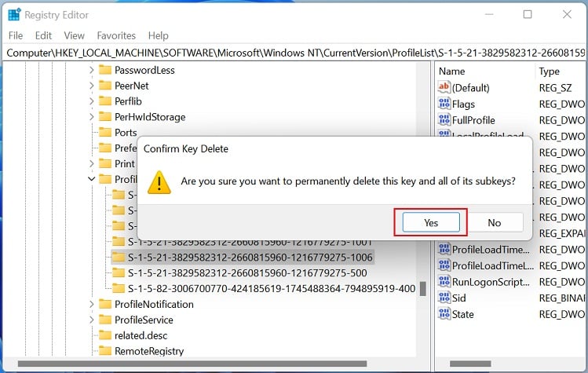Click the Sid binary value icon

(x=444, y=297)
